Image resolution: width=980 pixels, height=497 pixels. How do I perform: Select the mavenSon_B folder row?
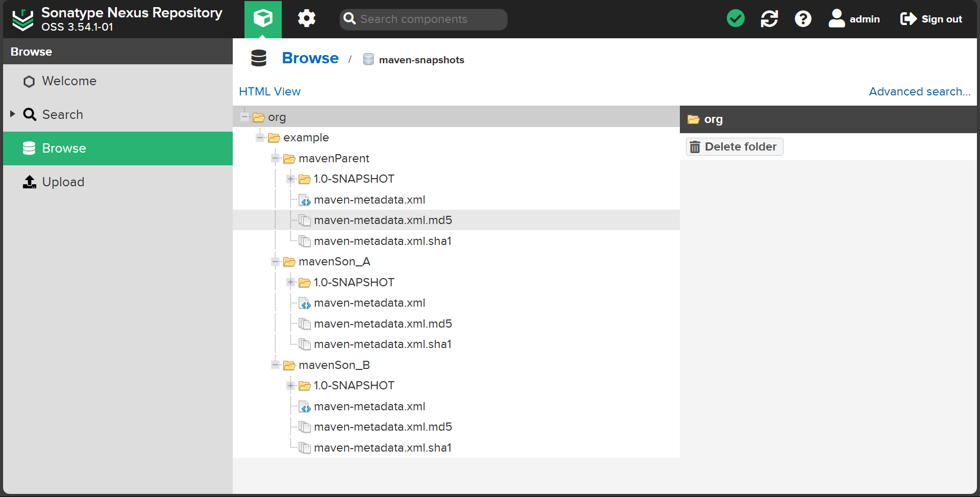coord(456,365)
